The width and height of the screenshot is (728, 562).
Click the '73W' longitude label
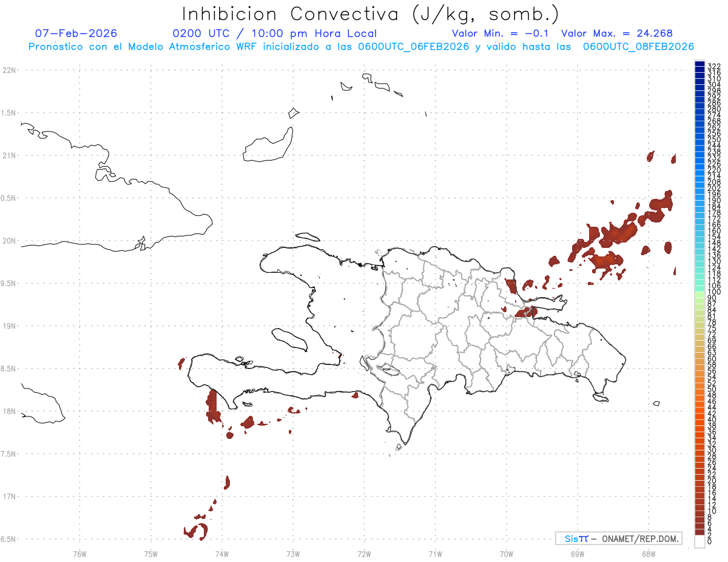(x=293, y=553)
